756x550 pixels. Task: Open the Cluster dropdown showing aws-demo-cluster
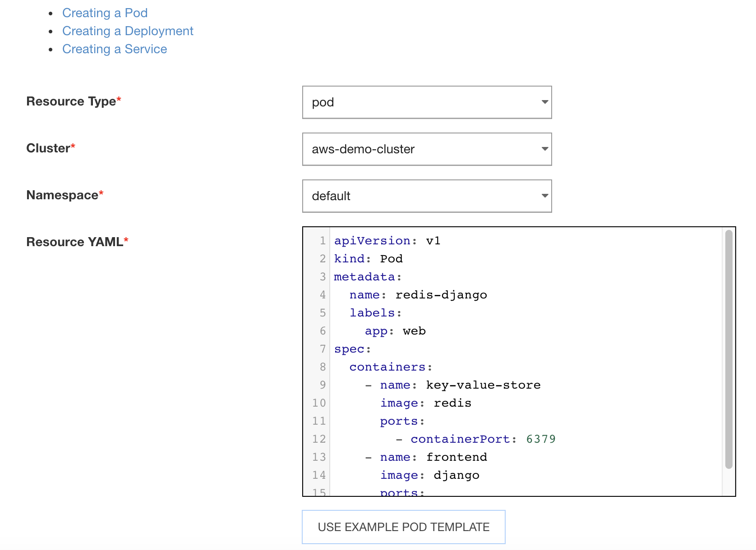point(426,149)
